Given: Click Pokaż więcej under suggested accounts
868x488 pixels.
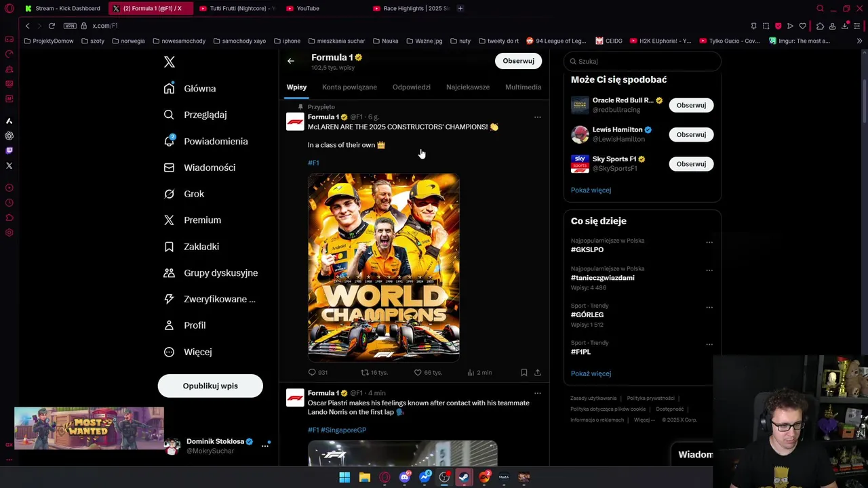Looking at the screenshot, I should pyautogui.click(x=591, y=190).
